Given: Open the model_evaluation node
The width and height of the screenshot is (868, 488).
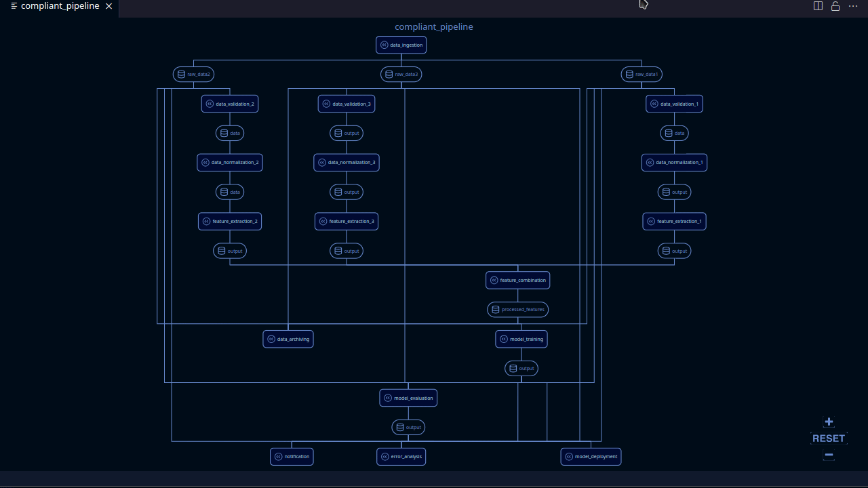Looking at the screenshot, I should tap(408, 398).
